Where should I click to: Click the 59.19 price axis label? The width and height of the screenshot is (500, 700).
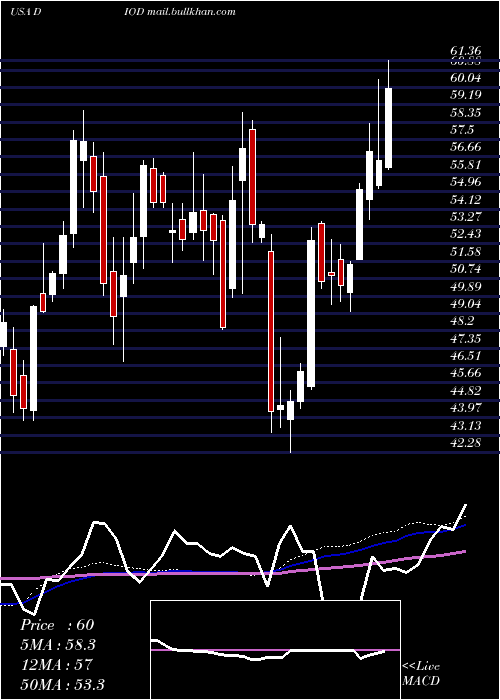(x=465, y=95)
